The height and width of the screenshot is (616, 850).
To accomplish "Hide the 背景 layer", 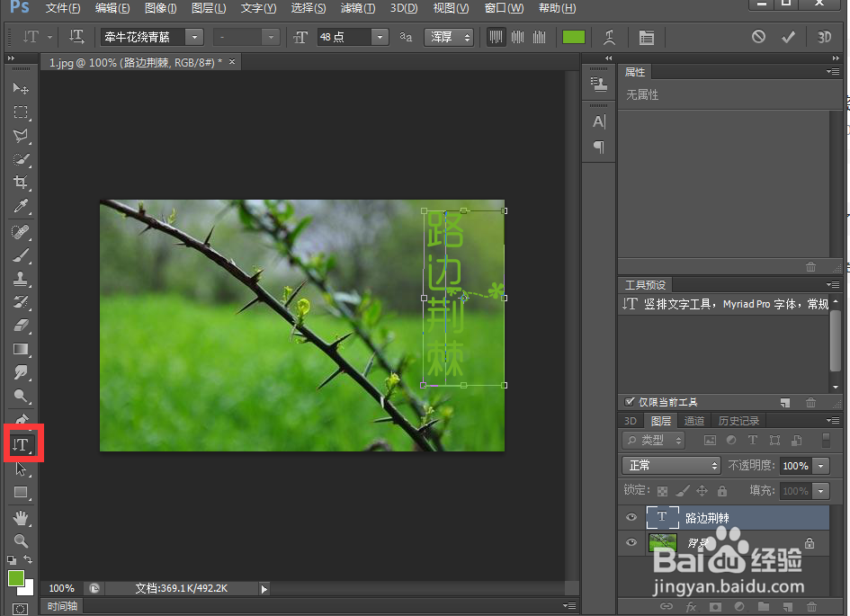I will (631, 542).
